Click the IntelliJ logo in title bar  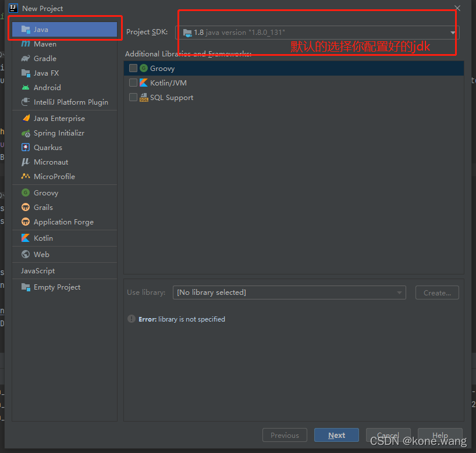13,8
